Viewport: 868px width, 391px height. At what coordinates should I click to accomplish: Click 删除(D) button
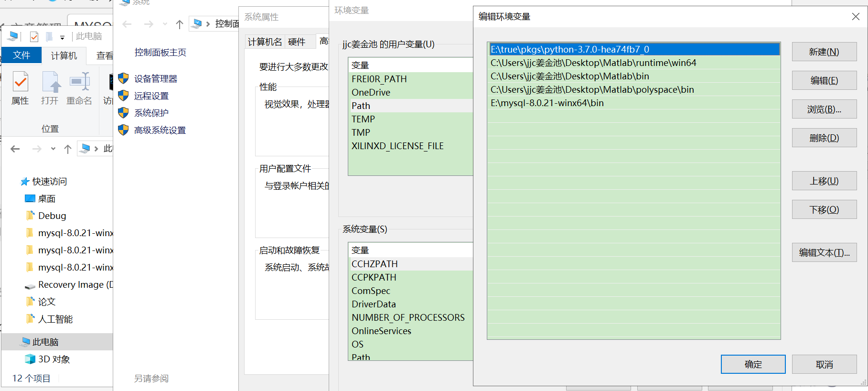(824, 138)
